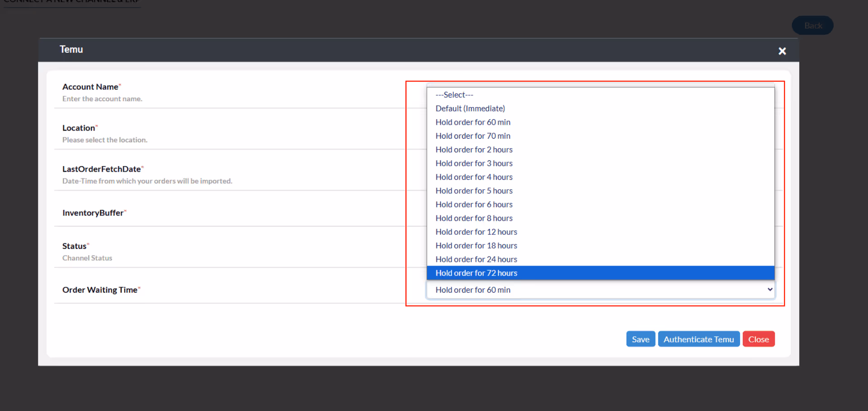Click the Location field label

79,128
